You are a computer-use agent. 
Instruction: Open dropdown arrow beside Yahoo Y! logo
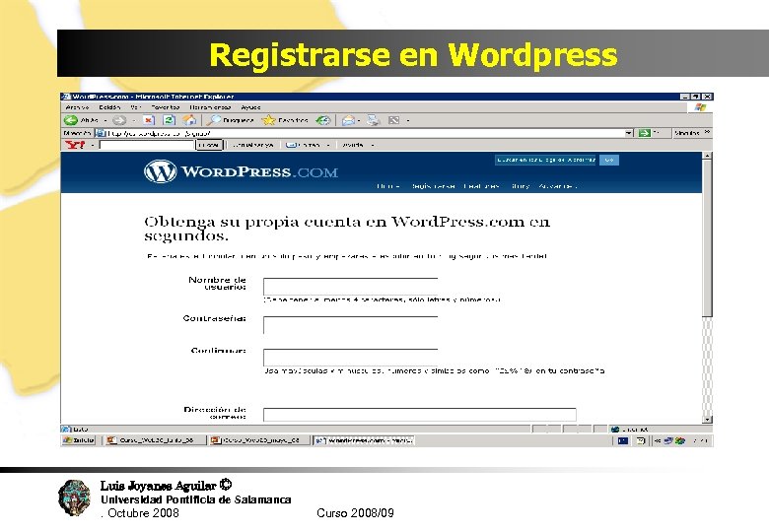[92, 146]
